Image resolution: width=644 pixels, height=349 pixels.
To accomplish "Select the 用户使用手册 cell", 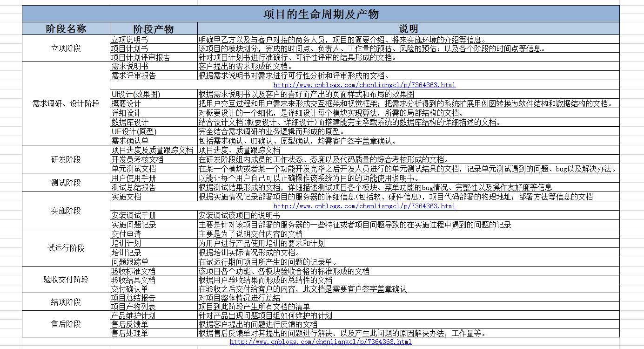I will click(154, 178).
